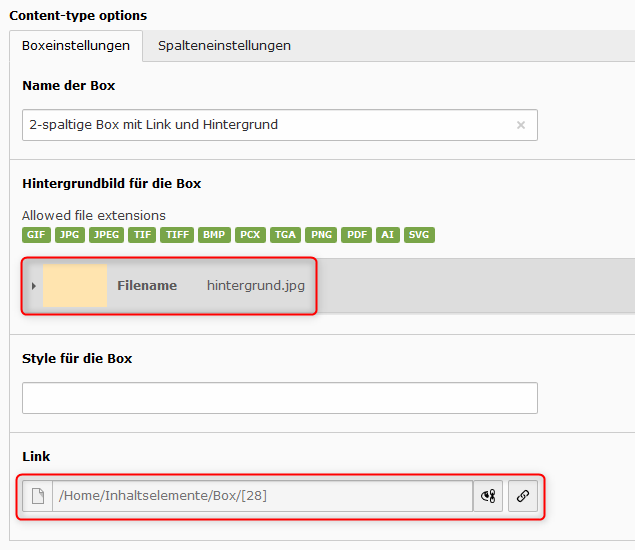This screenshot has height=550, width=635.
Task: Click the Allowed file extensions label
Action: point(94,215)
